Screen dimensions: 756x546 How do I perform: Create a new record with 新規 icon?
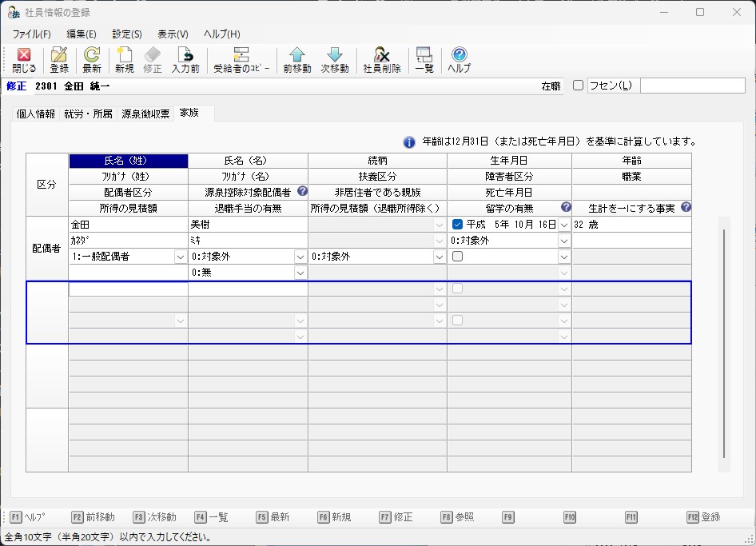pyautogui.click(x=124, y=60)
